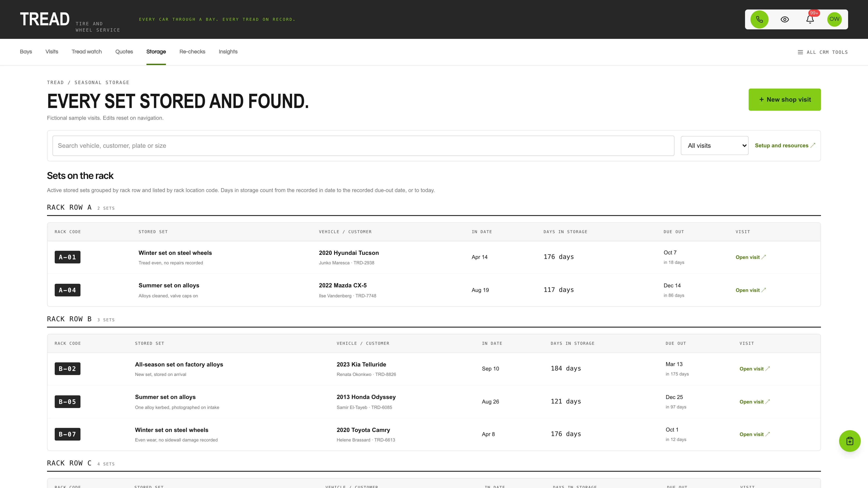Open the Setup and resources link

785,145
